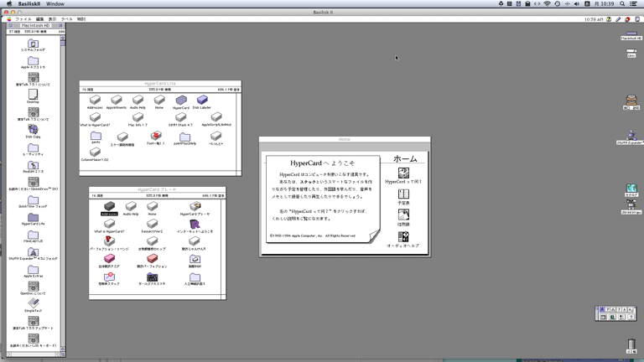Click the Home window title bar
Image resolution: width=644 pixels, height=362 pixels.
point(345,140)
